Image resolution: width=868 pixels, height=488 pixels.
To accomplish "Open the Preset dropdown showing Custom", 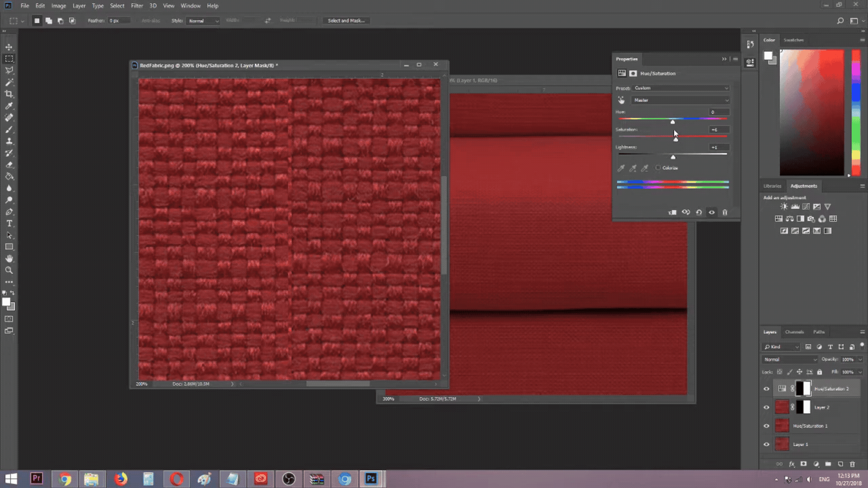I will click(x=681, y=88).
